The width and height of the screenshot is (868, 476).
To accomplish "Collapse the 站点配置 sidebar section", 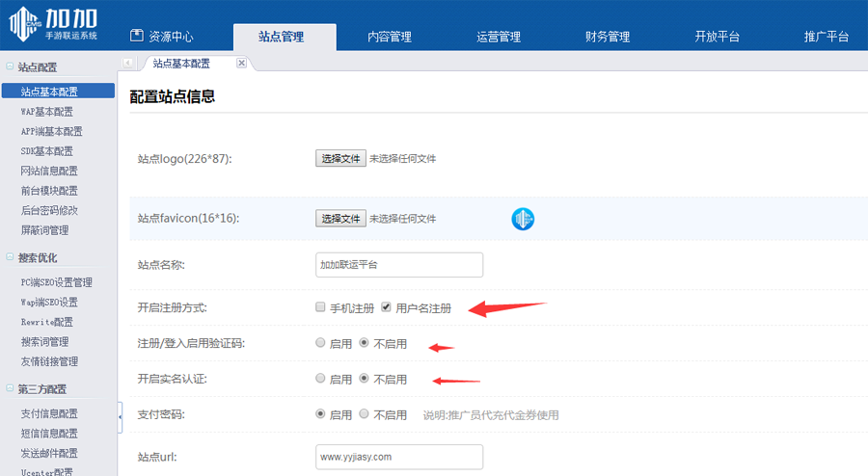I will [x=10, y=67].
